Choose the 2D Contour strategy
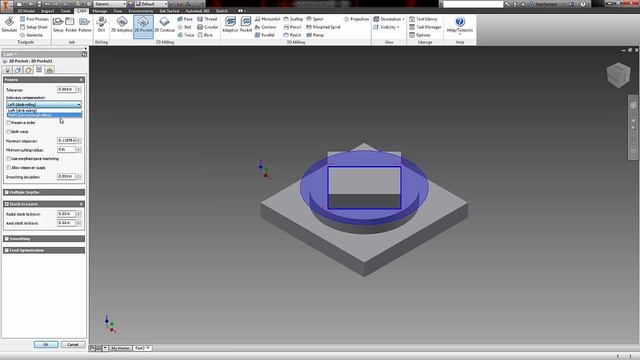Image resolution: width=640 pixels, height=360 pixels. tap(164, 25)
